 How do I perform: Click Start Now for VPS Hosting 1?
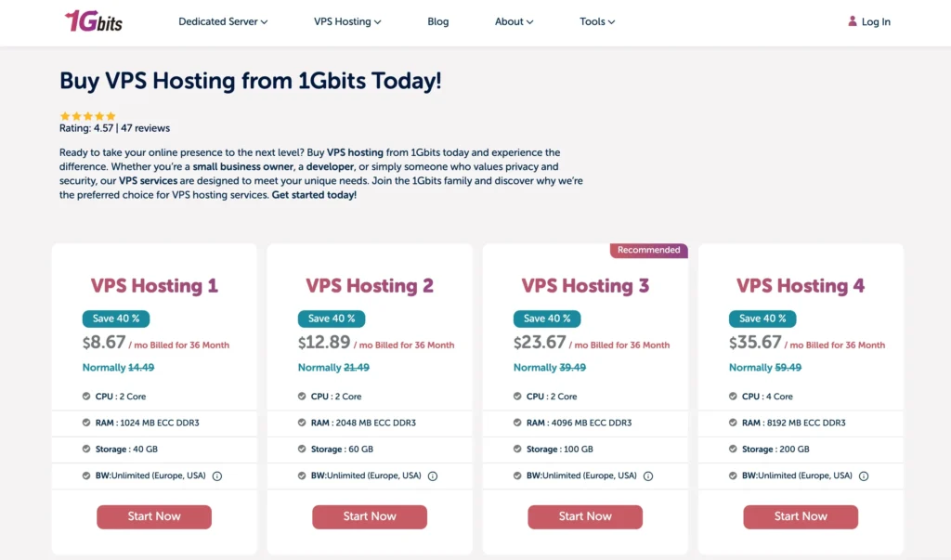click(x=154, y=516)
